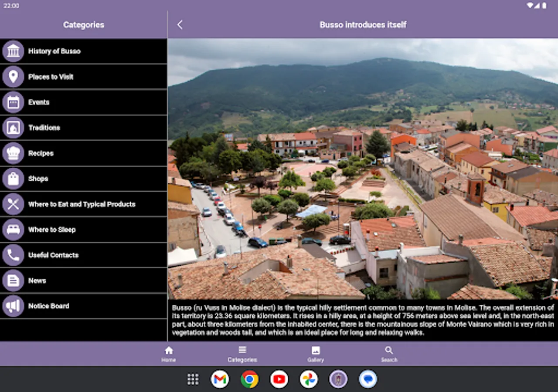
Task: Click the Busso description paragraph
Action: (x=363, y=320)
